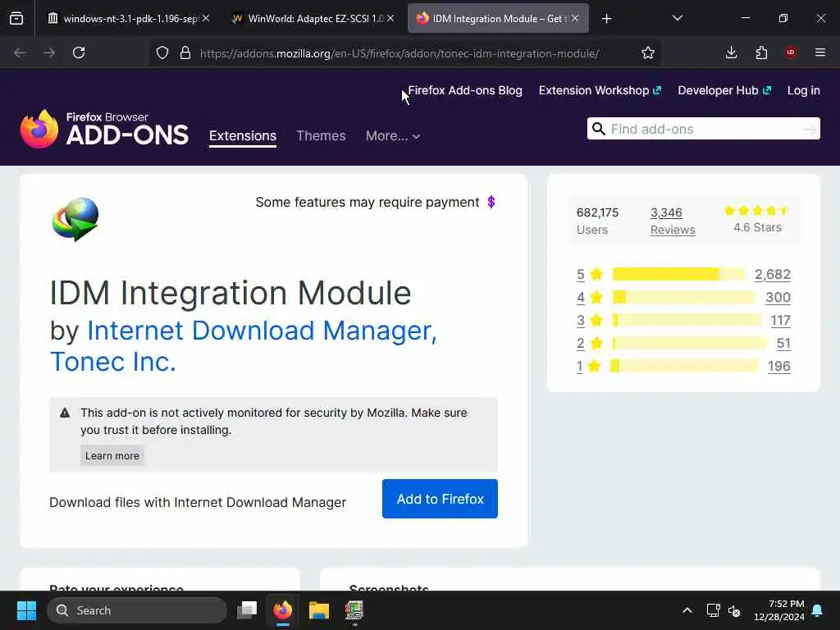Expand the More… dropdown menu
Screen dimensions: 840x630
(393, 135)
